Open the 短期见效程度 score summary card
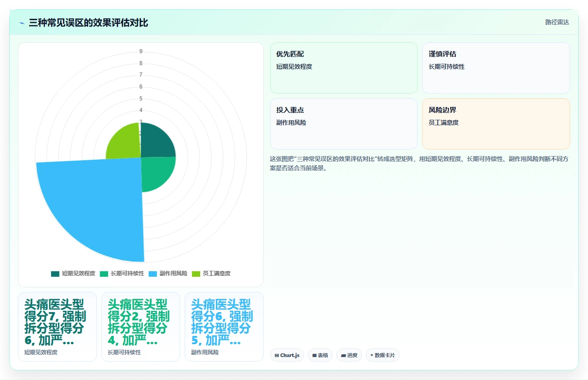Screen dimensions: 588x380 coord(57,327)
